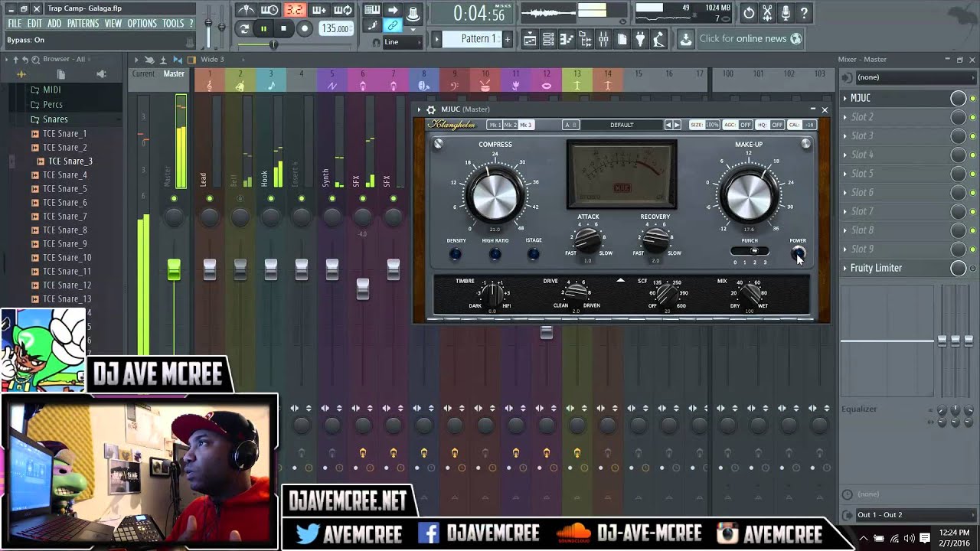
Task: Open the FILE menu
Action: pyautogui.click(x=15, y=24)
